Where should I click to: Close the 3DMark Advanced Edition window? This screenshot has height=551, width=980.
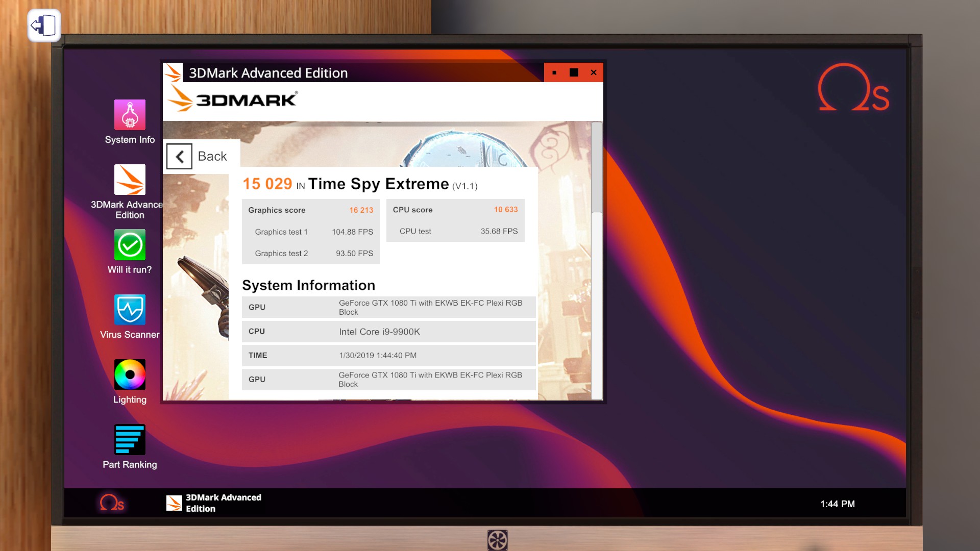click(593, 72)
